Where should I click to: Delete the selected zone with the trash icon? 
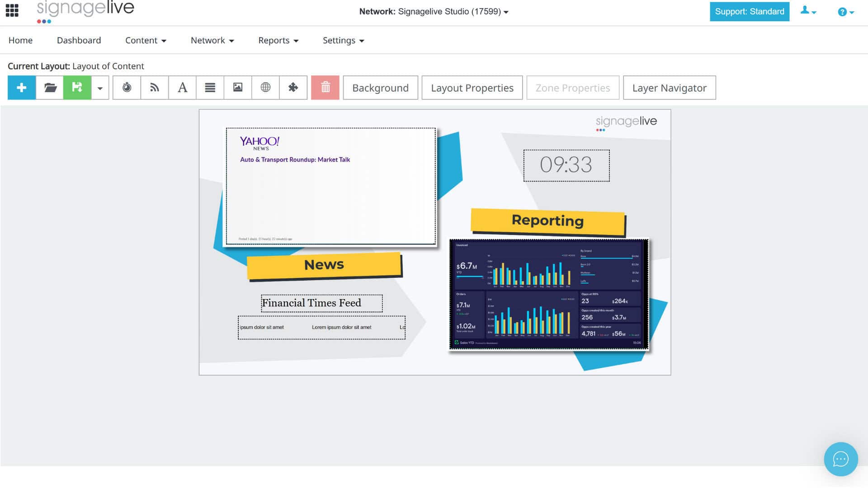pyautogui.click(x=325, y=88)
